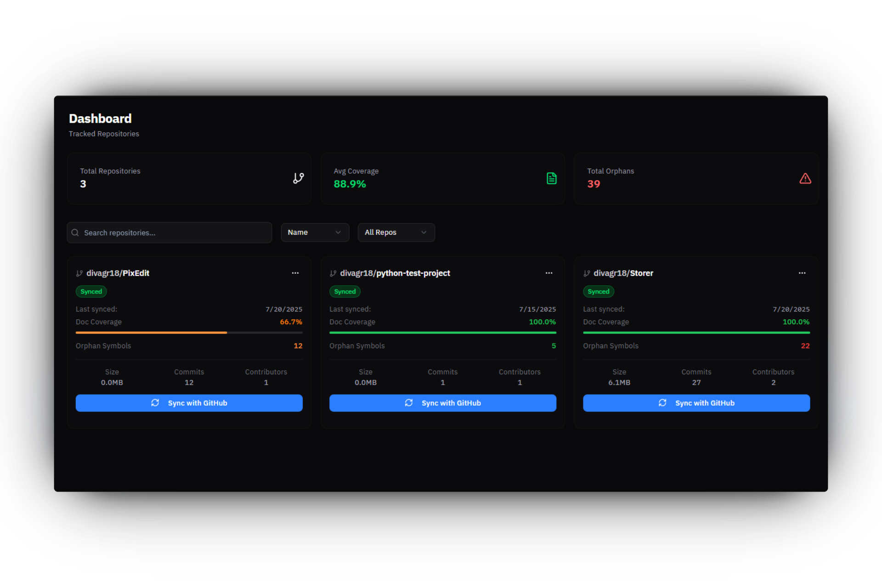Open the divagr18/Storer repository title

pyautogui.click(x=623, y=273)
